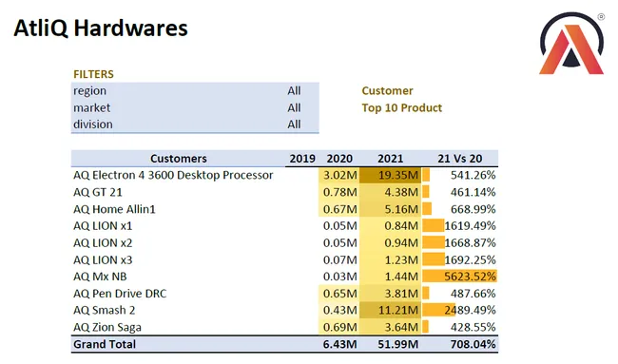Select the AQ Smash 2 row label
This screenshot has width=618, height=364.
104,311
